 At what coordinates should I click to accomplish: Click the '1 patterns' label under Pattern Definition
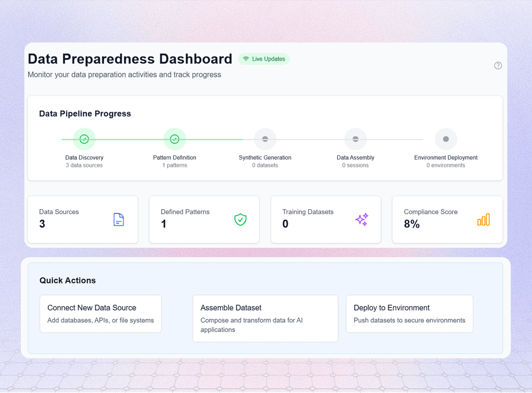coord(175,165)
